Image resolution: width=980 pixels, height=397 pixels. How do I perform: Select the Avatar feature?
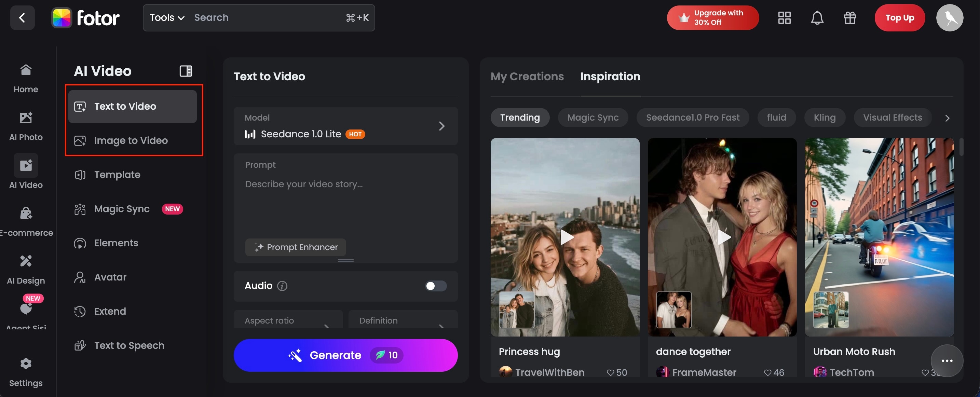(110, 277)
